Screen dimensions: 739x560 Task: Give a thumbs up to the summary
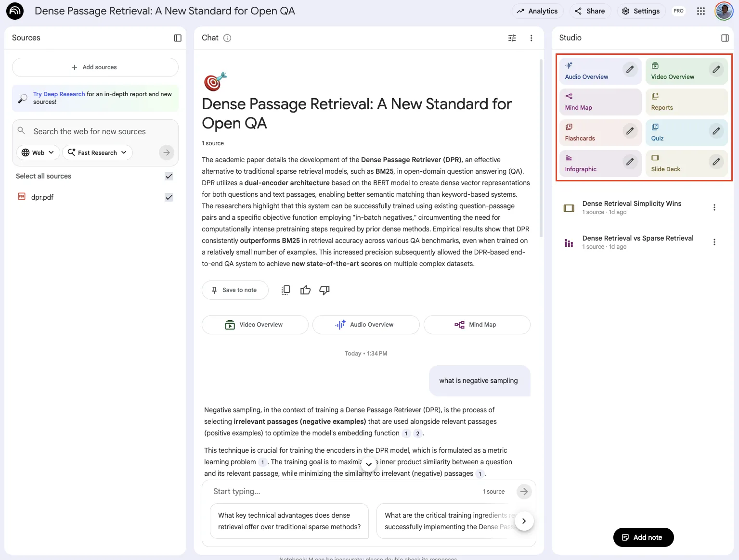click(x=305, y=290)
